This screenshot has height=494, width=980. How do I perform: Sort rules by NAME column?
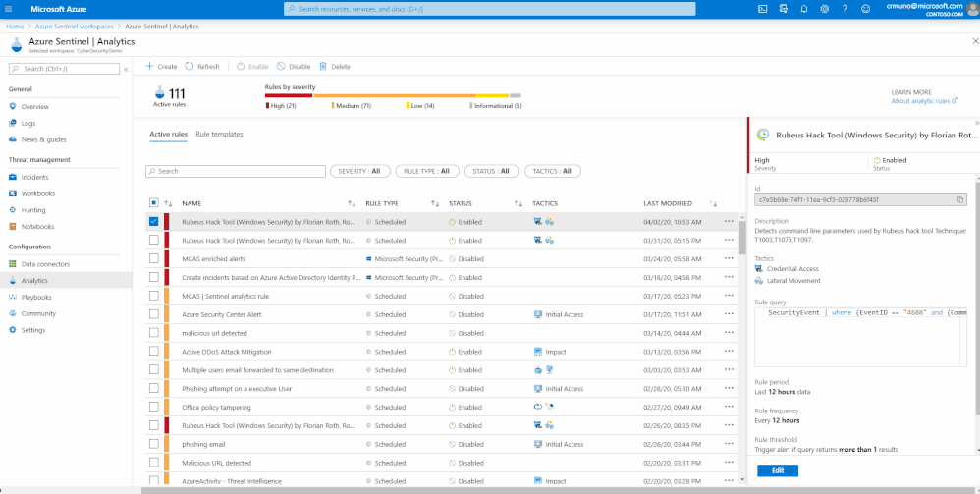352,204
